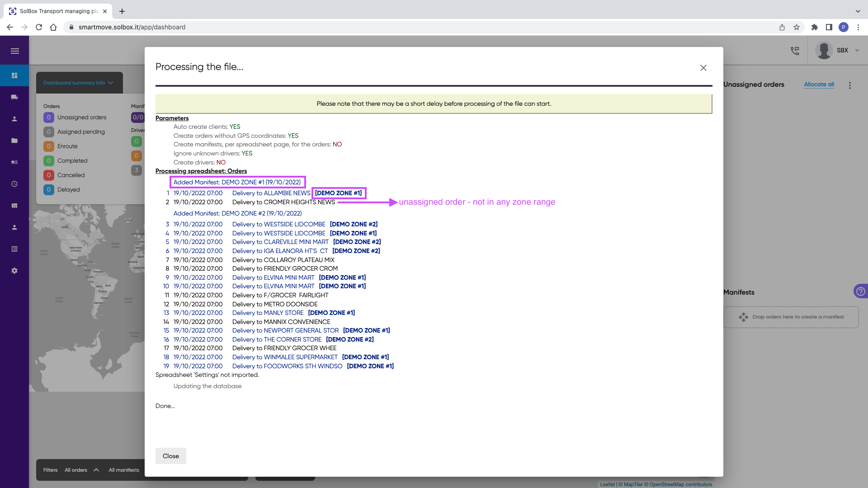Screen dimensions: 868x488
Task: Click the dashboard grid icon in the sidebar
Action: pyautogui.click(x=14, y=75)
